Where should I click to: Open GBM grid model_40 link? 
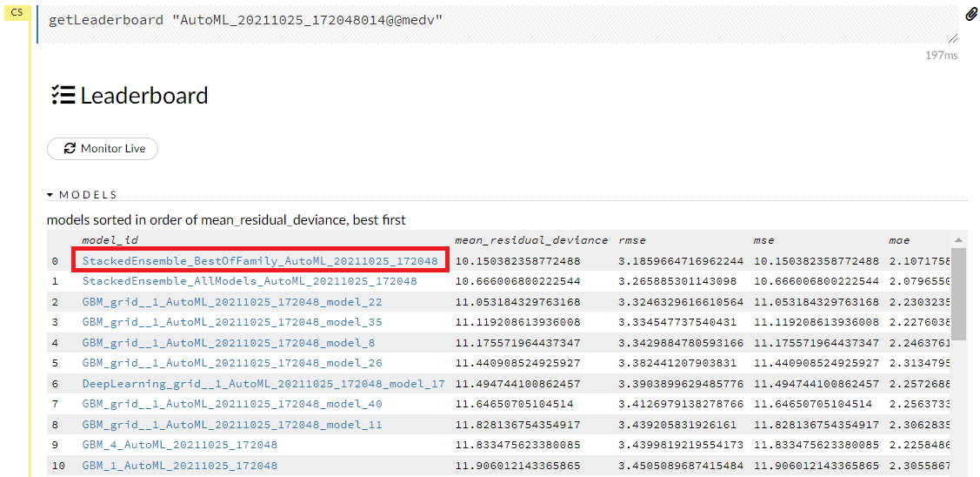232,404
